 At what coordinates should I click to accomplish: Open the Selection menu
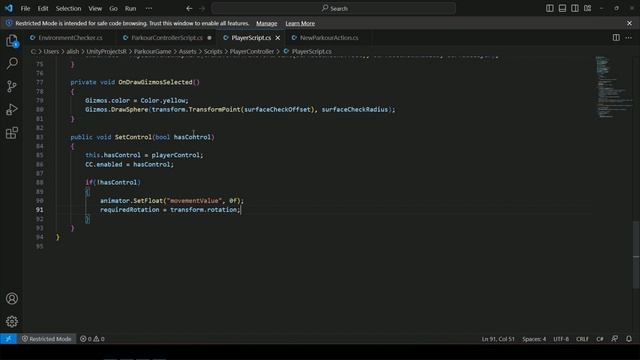click(x=68, y=8)
